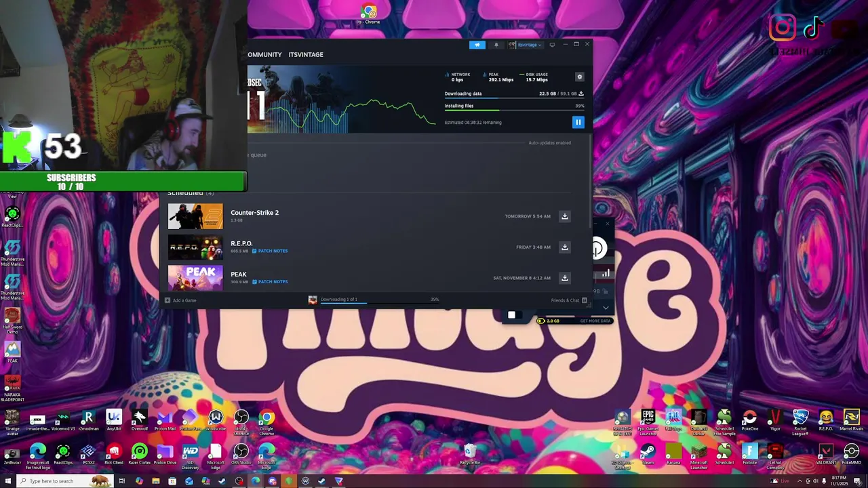Click Counter-Strike 2 thumbnail
The width and height of the screenshot is (868, 488).
(x=195, y=216)
